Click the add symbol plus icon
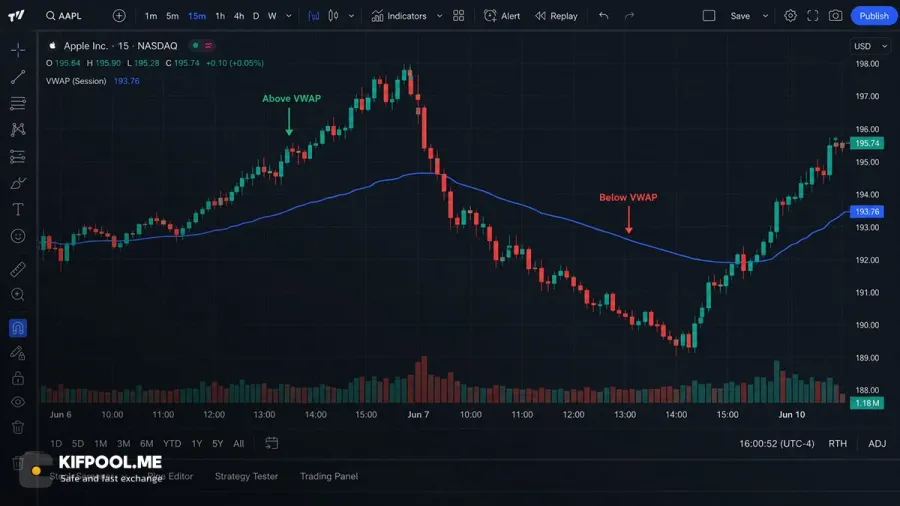The width and height of the screenshot is (900, 506). [119, 16]
